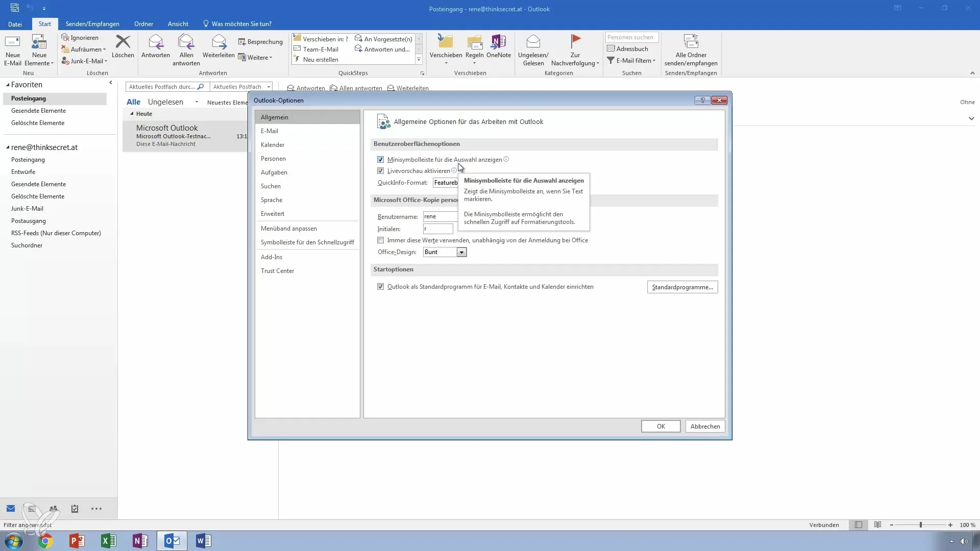Click OK in the options dialog
The image size is (980, 551).
pos(660,427)
